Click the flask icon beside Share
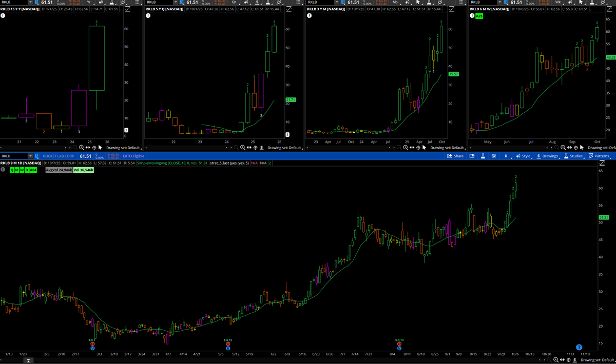This screenshot has height=364, width=616. pos(483,156)
